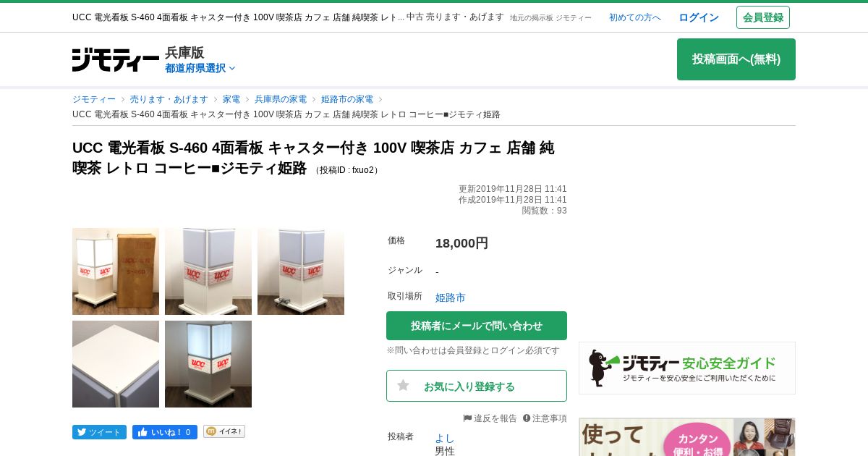Expand the 都道府県選択 dropdown
This screenshot has height=456, width=868.
(200, 68)
